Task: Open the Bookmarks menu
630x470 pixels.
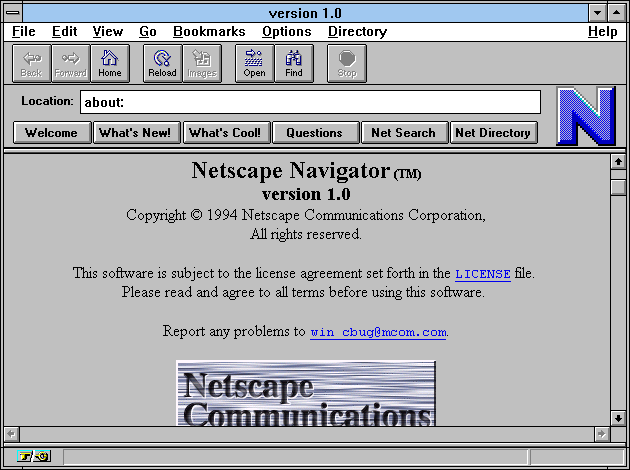Action: click(x=209, y=31)
